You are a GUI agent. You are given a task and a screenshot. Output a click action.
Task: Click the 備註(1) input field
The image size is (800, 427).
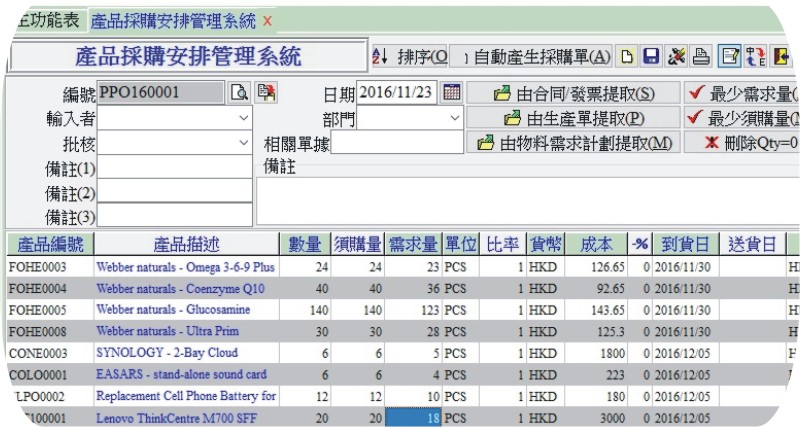click(174, 167)
